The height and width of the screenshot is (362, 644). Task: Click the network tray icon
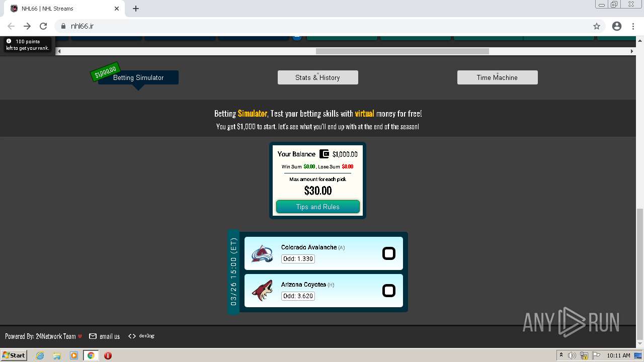pyautogui.click(x=584, y=355)
